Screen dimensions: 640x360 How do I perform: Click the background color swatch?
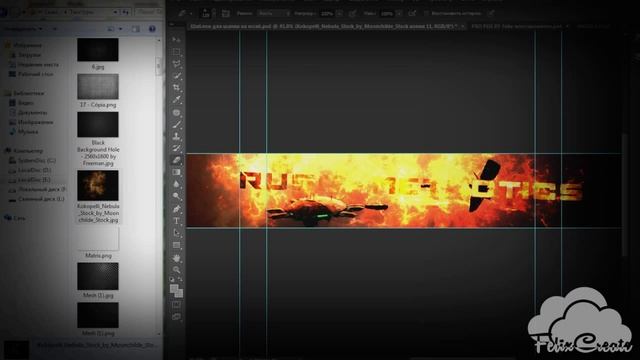coord(179,293)
